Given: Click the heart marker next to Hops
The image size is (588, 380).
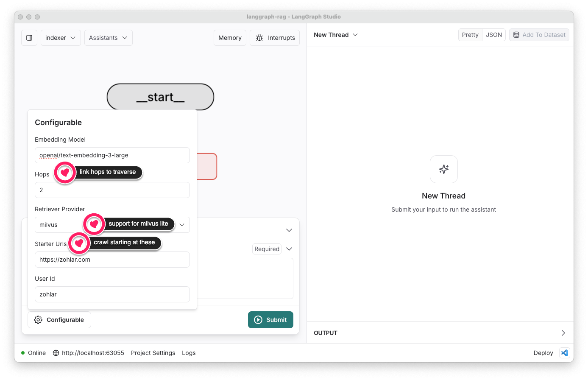Looking at the screenshot, I should tap(65, 172).
